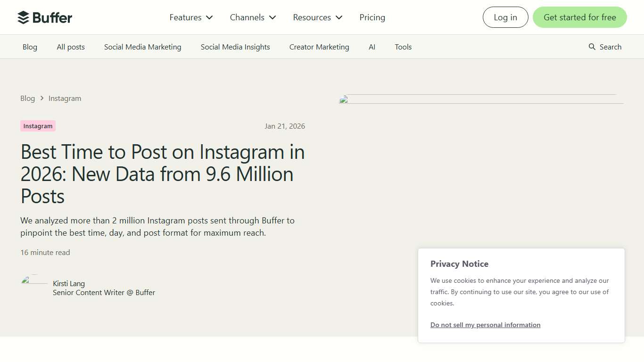Select the Social Media Marketing category
The height and width of the screenshot is (362, 644).
click(142, 47)
